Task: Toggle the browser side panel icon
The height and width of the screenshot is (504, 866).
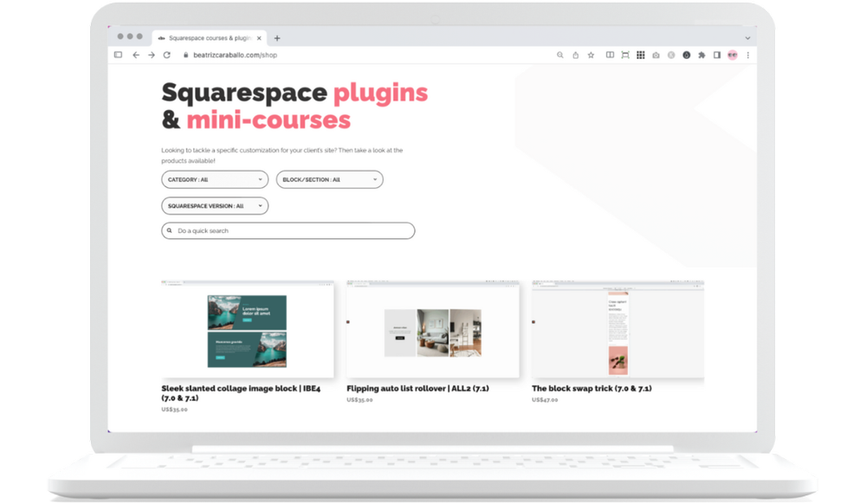Action: pos(717,55)
